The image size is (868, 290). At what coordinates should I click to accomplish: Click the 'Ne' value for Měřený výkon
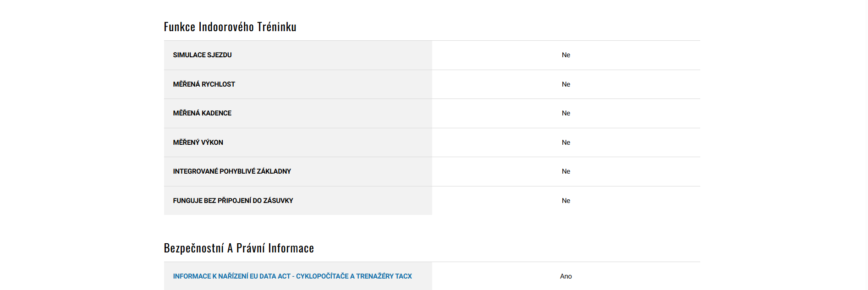(x=566, y=142)
